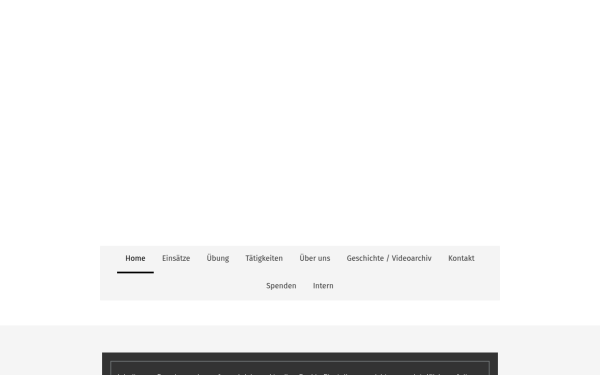Open the Über uns page
The width and height of the screenshot is (600, 375).
315,259
